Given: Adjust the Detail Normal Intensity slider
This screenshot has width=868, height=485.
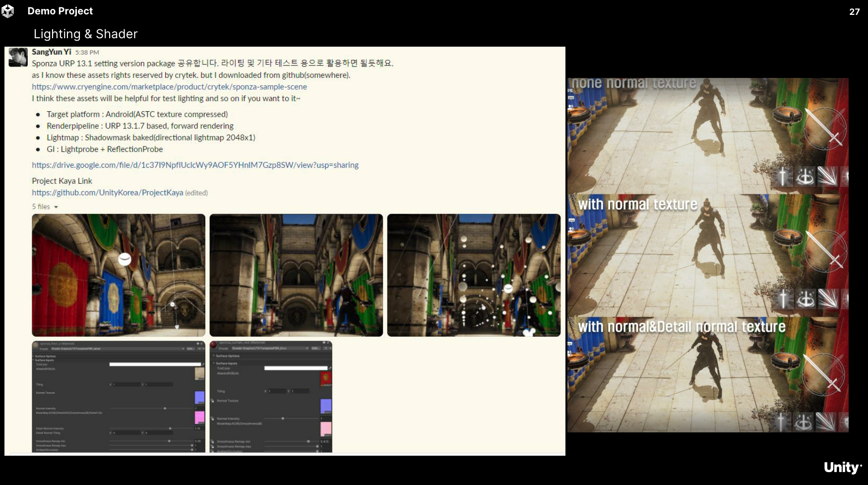Looking at the screenshot, I should coord(151,428).
